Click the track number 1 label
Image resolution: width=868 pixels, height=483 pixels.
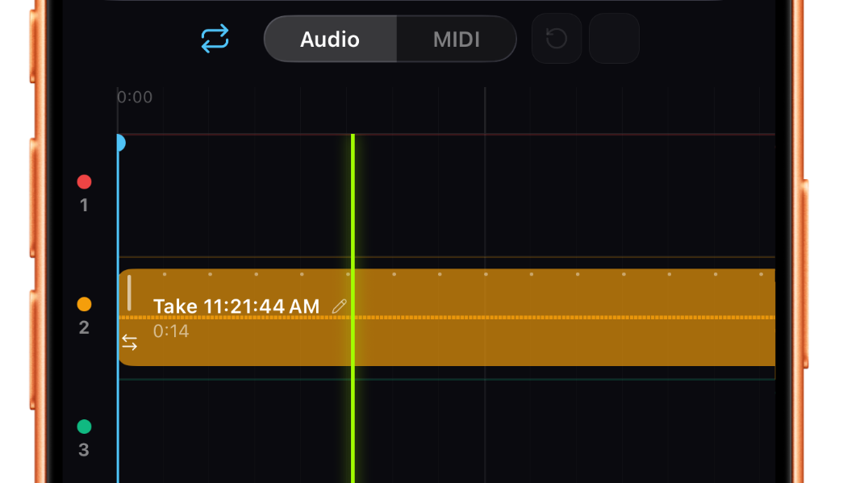tap(84, 206)
